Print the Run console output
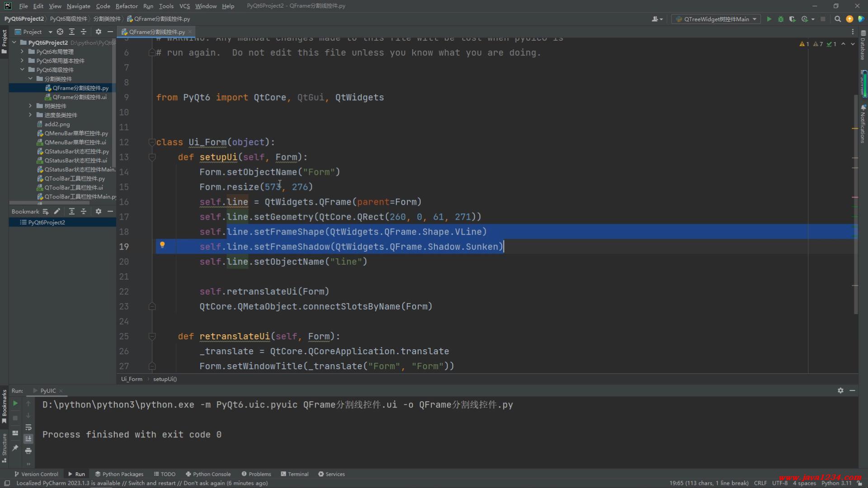Viewport: 868px width, 488px height. pyautogui.click(x=28, y=451)
